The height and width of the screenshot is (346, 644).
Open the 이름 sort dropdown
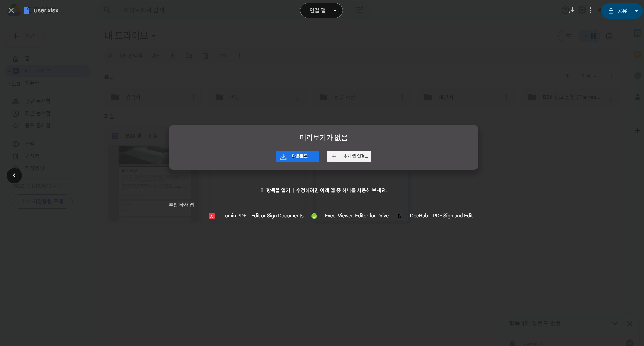(589, 76)
